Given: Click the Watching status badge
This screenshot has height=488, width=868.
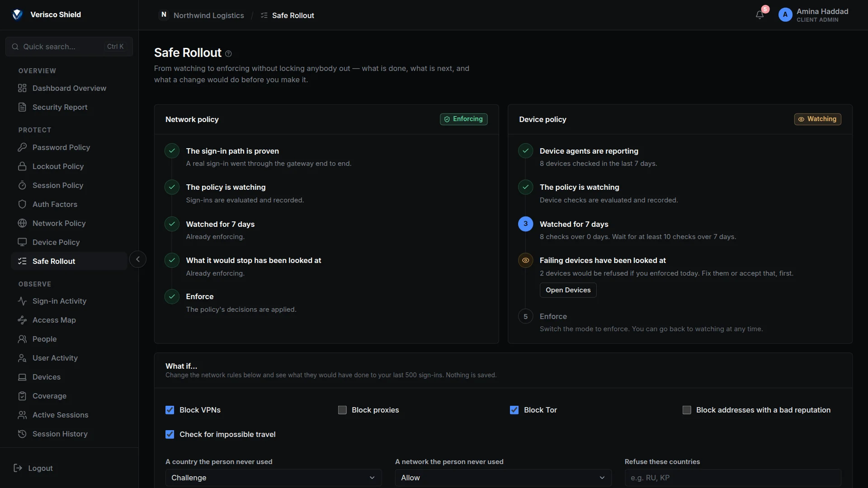Looking at the screenshot, I should click(x=817, y=119).
